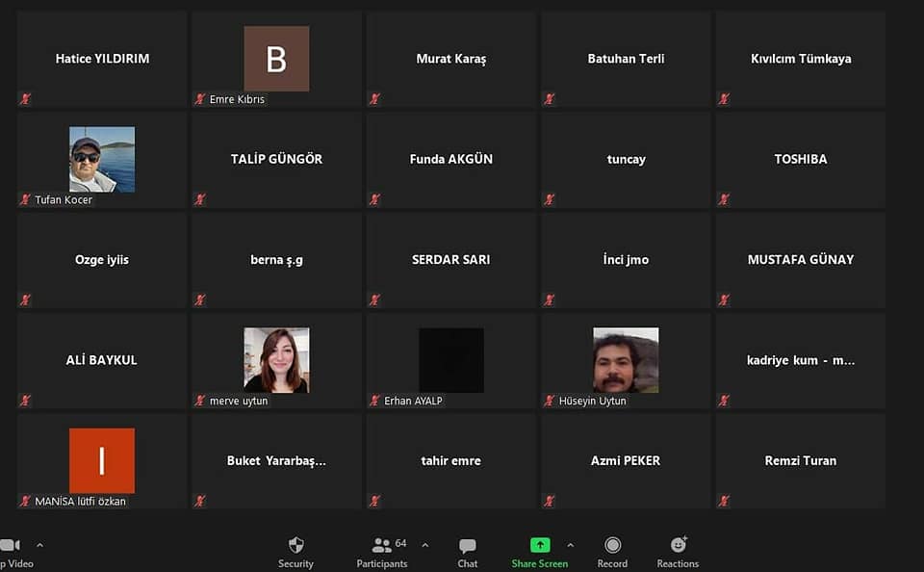
Task: Click the muted mic icon beside MANİSA lütfi özkan
Action: point(25,502)
